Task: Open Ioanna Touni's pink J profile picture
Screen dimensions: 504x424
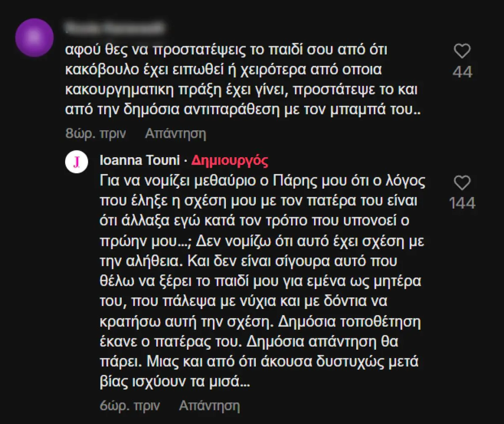Action: pos(77,162)
